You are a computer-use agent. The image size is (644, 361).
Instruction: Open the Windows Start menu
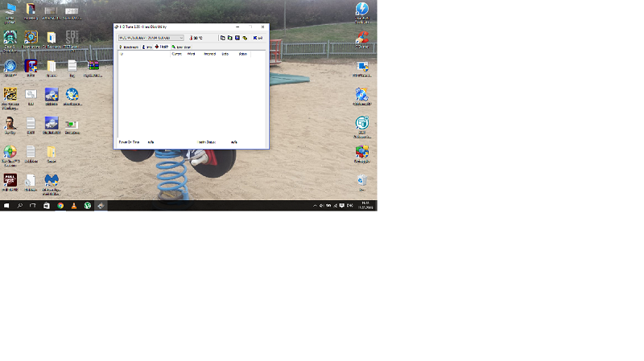coord(6,206)
